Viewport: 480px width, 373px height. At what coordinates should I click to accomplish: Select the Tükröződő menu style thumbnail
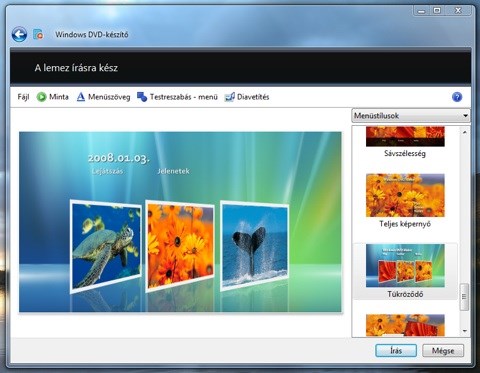click(x=405, y=266)
